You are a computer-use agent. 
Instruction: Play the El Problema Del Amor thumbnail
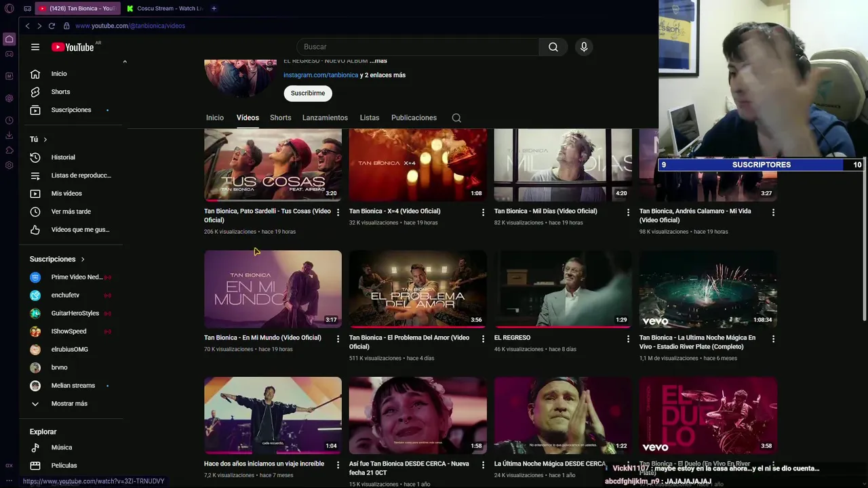click(x=418, y=289)
